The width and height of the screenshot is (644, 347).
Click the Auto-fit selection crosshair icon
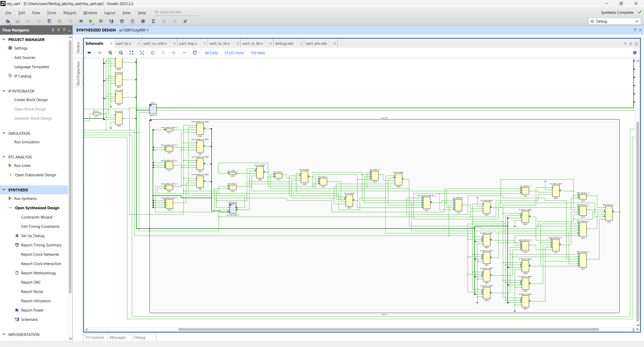(x=152, y=53)
